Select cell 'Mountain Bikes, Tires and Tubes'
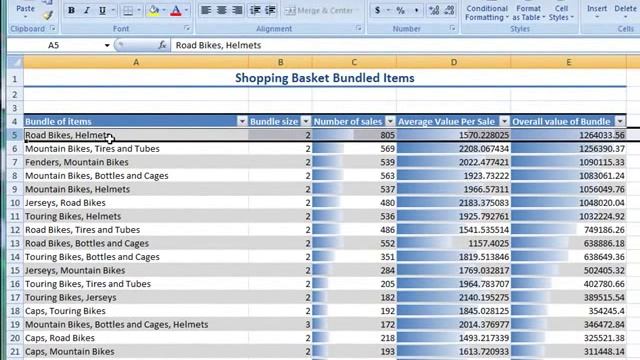Screen dimensions: 640x360 [x=136, y=149]
